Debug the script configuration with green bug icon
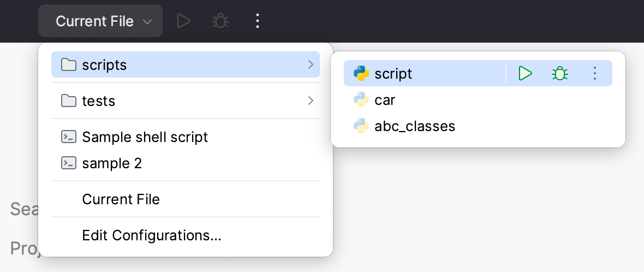This screenshot has height=272, width=644. pos(559,73)
